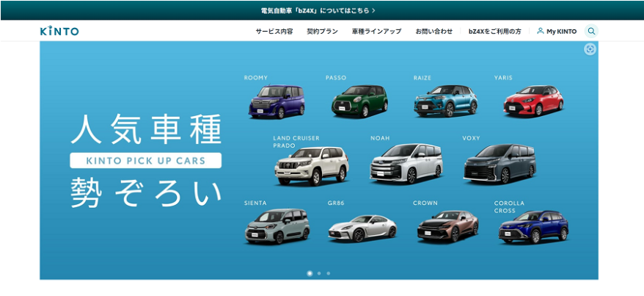
Task: Select お問い合わせ in navigation
Action: tap(434, 32)
